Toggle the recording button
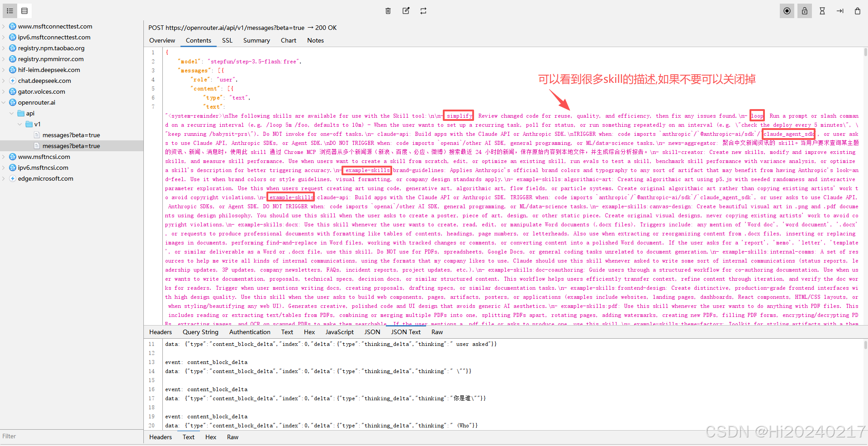 tap(787, 11)
